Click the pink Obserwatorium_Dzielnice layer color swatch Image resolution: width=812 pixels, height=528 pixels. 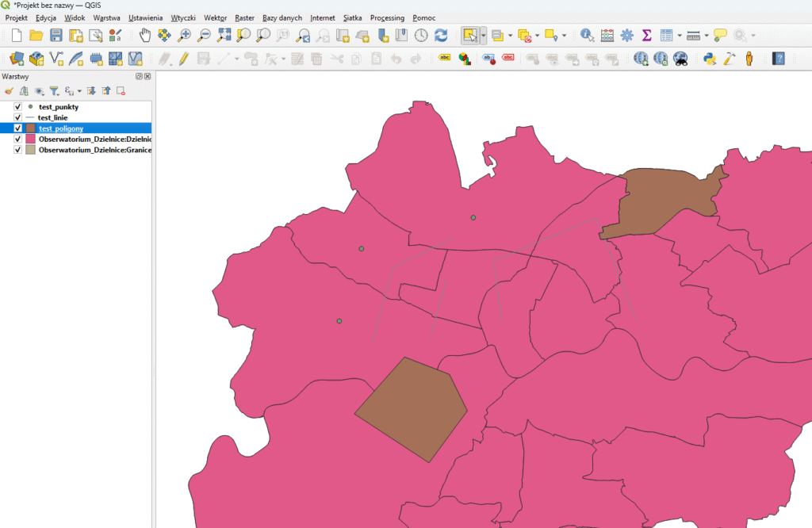click(31, 139)
